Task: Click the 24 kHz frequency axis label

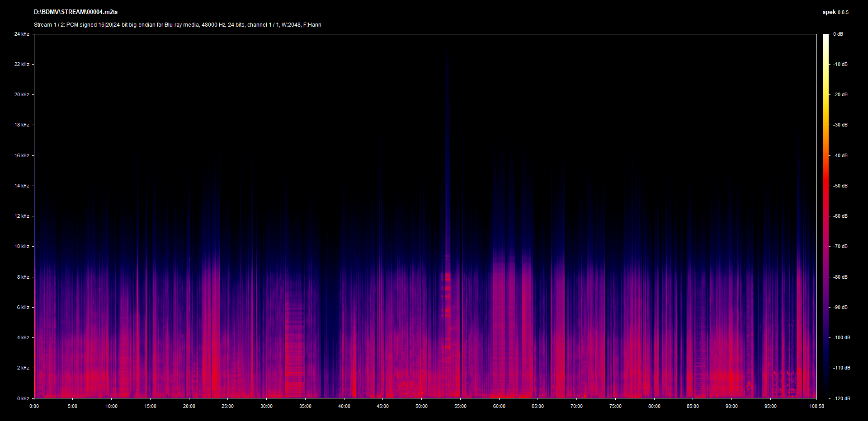Action: click(22, 34)
